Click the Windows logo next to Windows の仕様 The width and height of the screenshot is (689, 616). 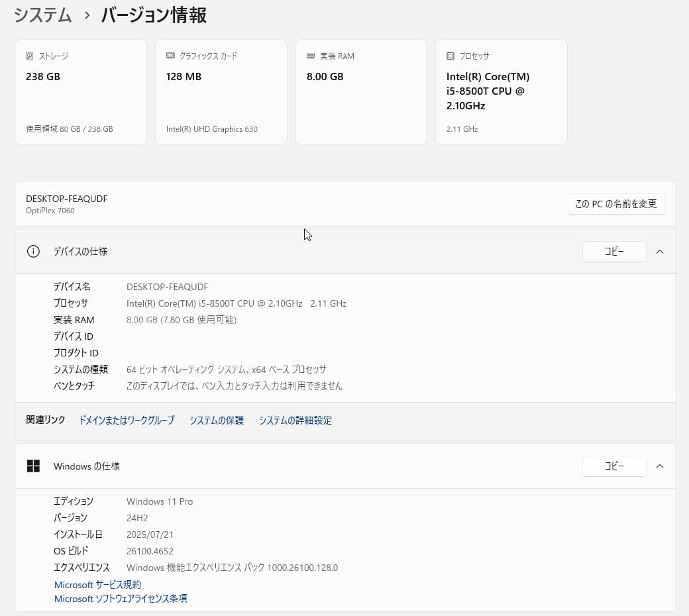coord(33,466)
